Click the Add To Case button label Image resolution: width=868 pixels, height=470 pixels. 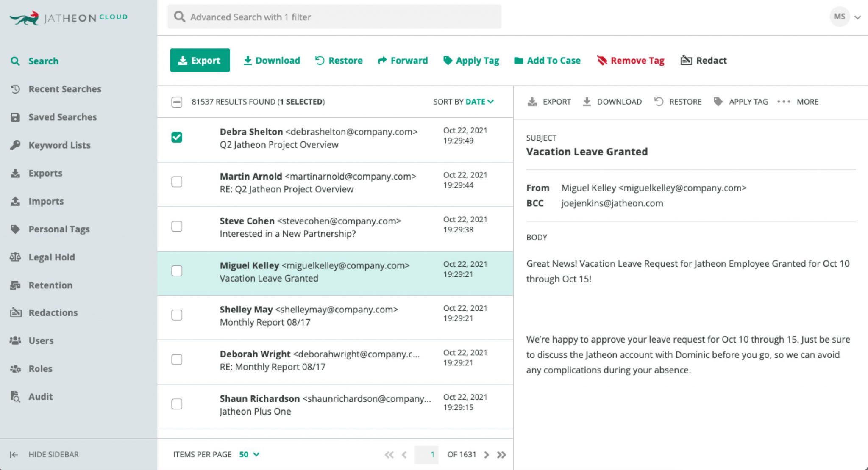point(554,61)
